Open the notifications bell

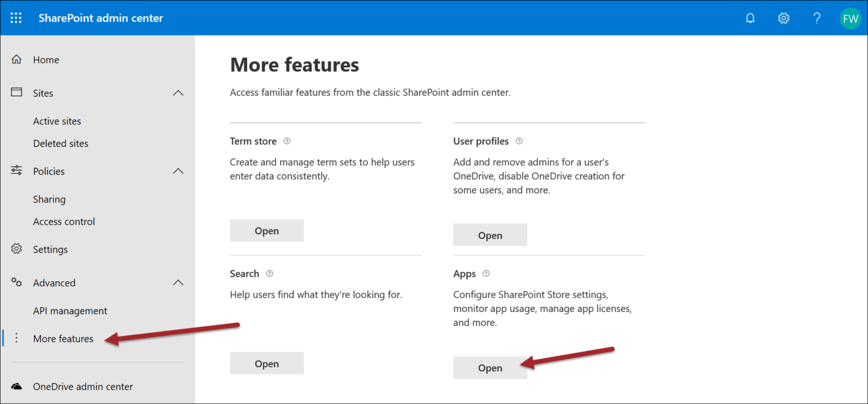click(x=750, y=18)
